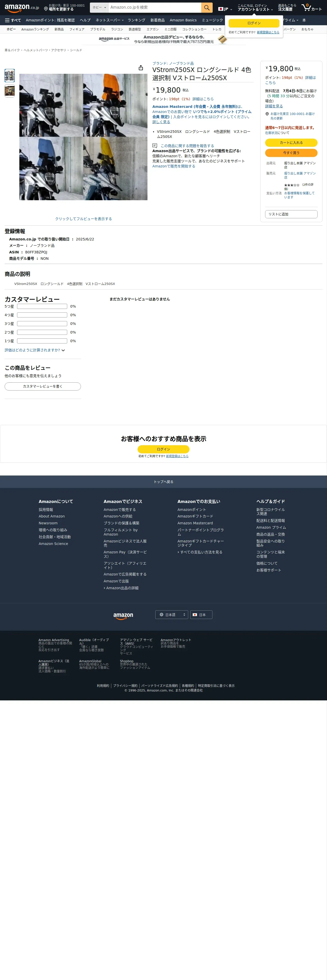Click Amazonポイント: 残高を確認
327x980 pixels.
click(x=50, y=20)
